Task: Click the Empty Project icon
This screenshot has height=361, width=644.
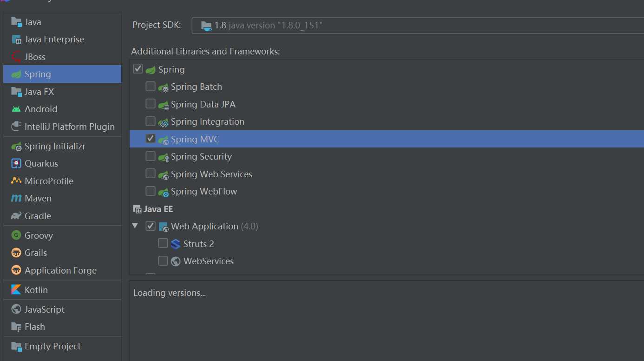Action: point(16,346)
